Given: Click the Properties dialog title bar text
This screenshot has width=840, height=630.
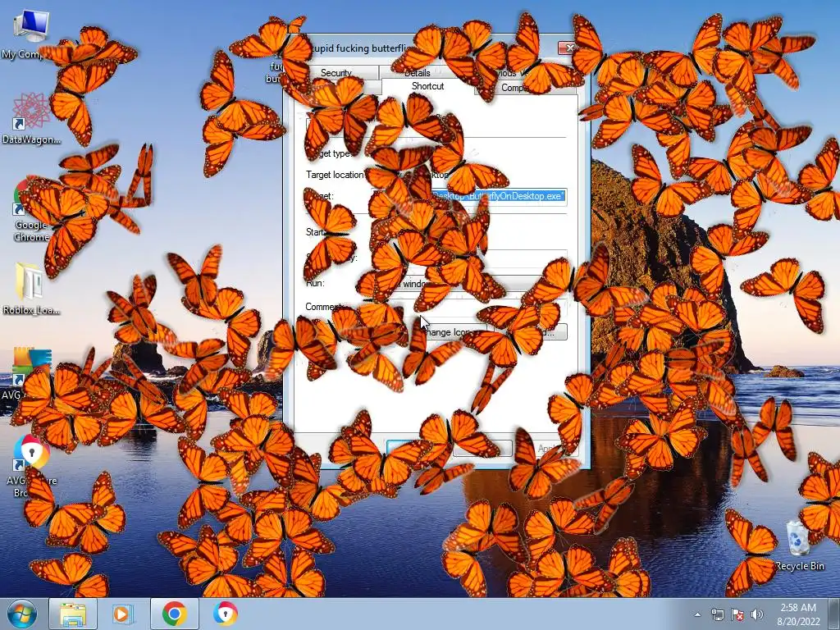Looking at the screenshot, I should (x=360, y=48).
